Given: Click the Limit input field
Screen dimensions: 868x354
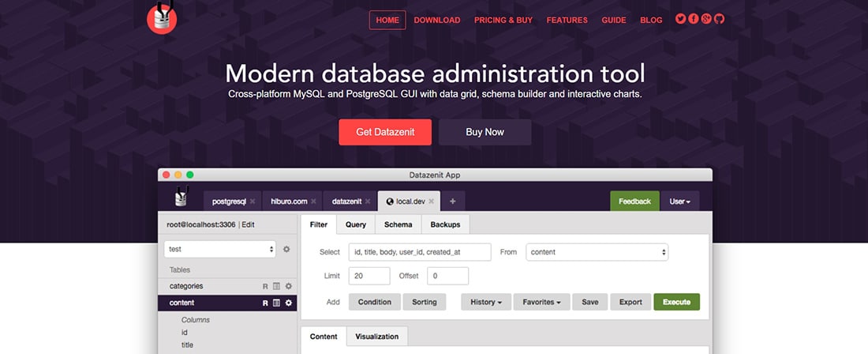Looking at the screenshot, I should 369,276.
